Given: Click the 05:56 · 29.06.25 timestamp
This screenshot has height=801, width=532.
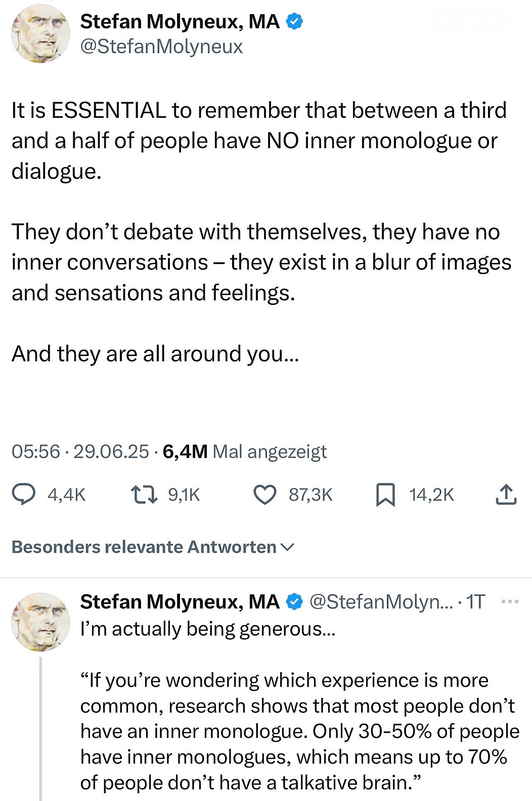Looking at the screenshot, I should tap(80, 452).
